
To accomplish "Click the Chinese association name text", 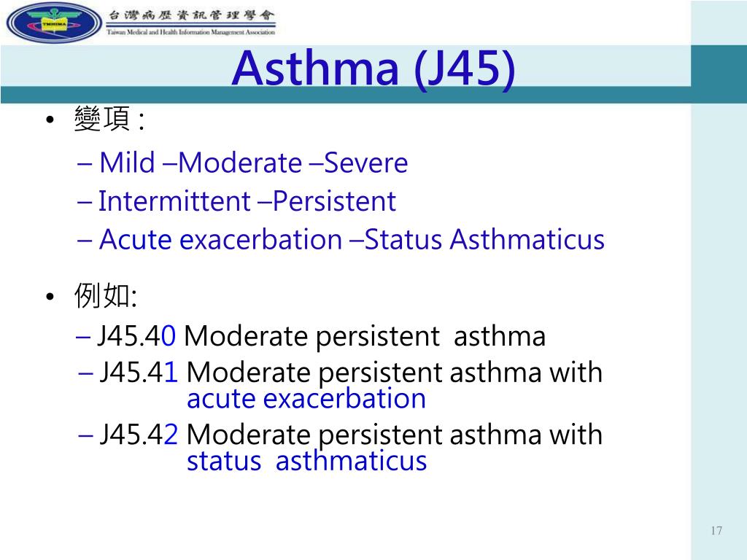I will 191,15.
